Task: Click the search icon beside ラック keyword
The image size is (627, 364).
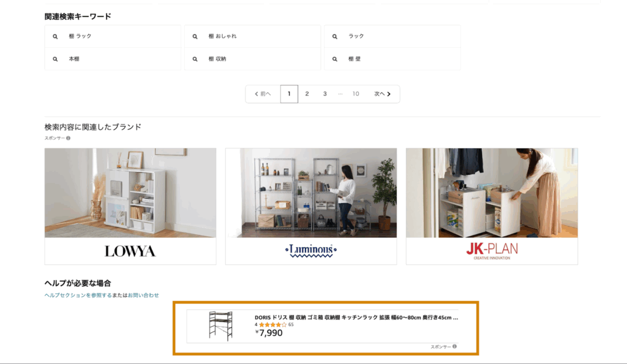Action: tap(335, 36)
